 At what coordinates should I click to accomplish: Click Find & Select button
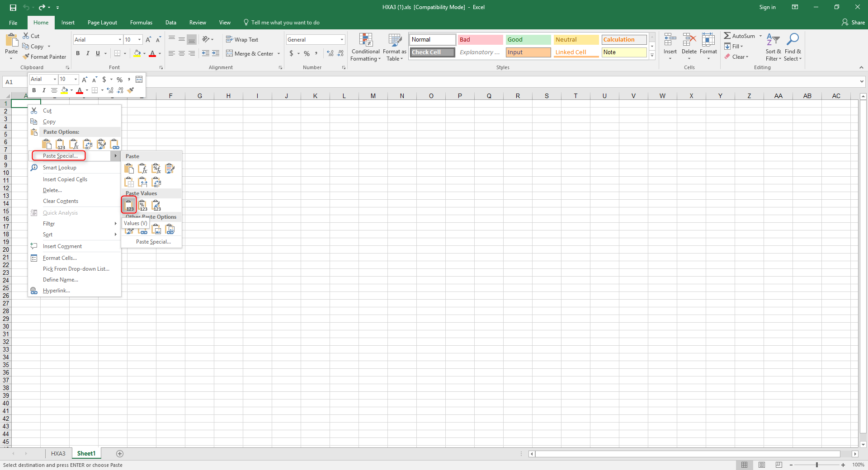(793, 47)
